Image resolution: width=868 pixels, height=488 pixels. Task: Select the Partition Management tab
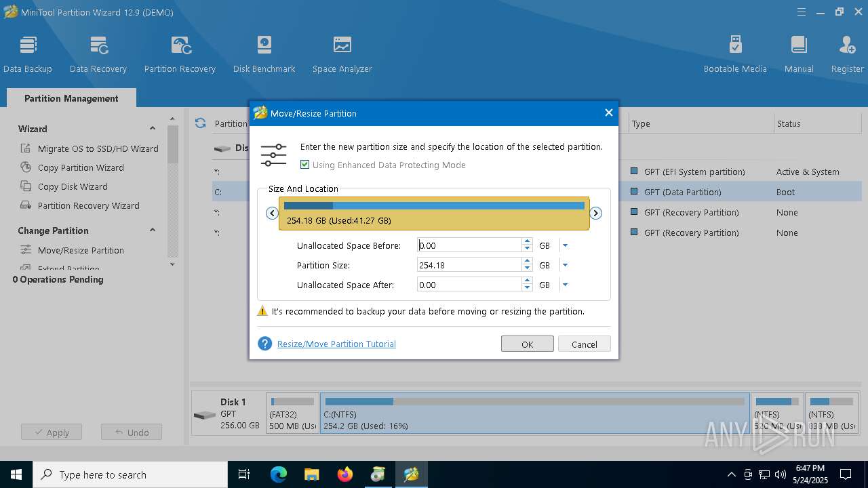tap(71, 98)
